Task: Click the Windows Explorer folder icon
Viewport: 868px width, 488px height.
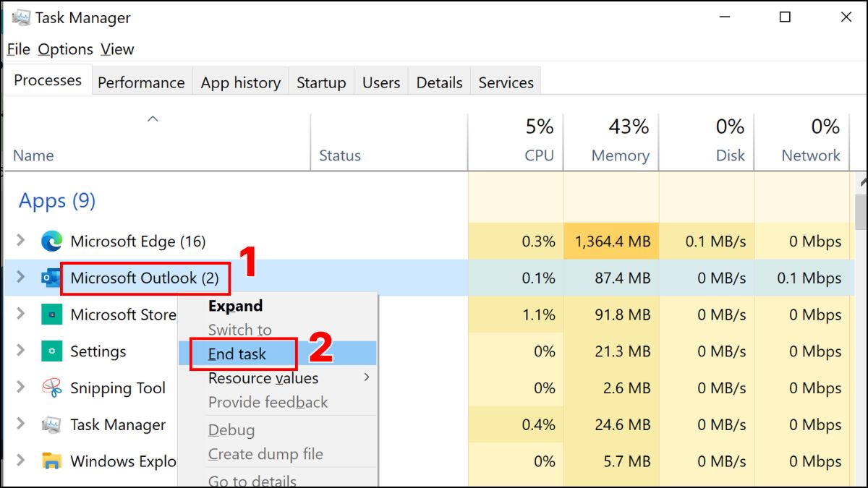Action: [x=51, y=461]
